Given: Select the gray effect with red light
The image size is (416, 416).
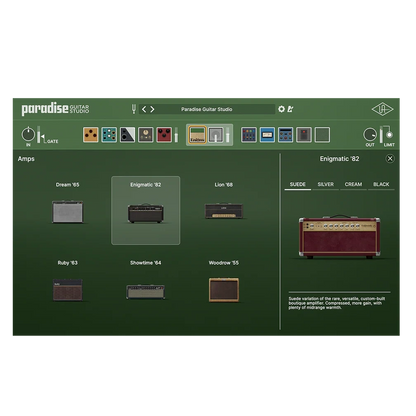Looking at the screenshot, I should point(304,135).
